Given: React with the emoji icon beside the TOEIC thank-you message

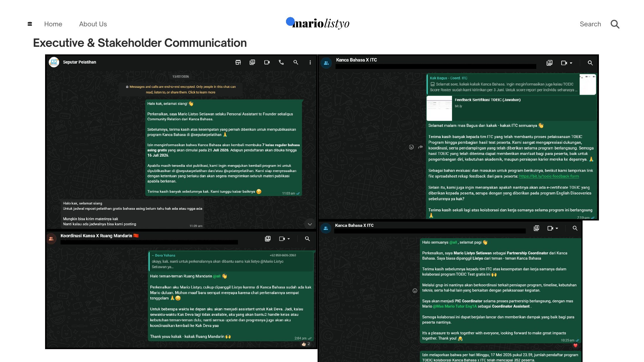Looking at the screenshot, I should 411,147.
